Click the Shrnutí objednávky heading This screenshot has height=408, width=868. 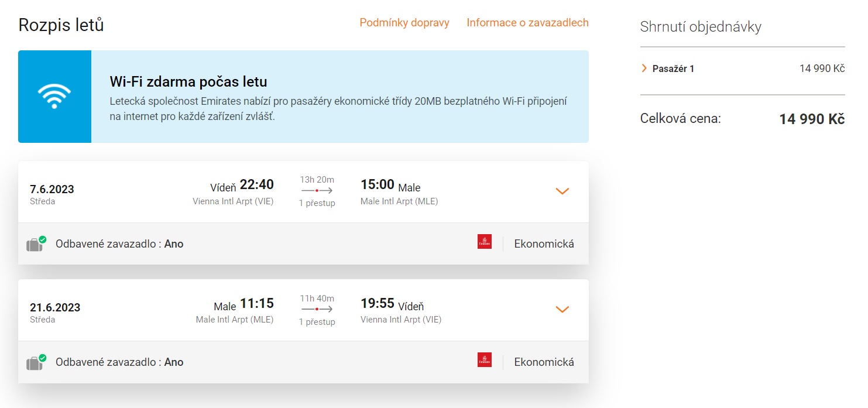click(x=701, y=26)
